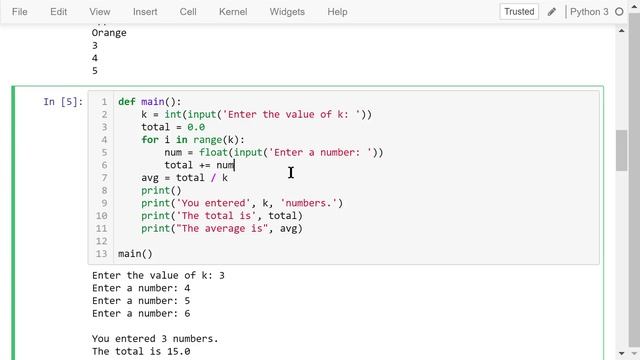
Task: Click the output line '4' above the cell
Action: pyautogui.click(x=95, y=58)
